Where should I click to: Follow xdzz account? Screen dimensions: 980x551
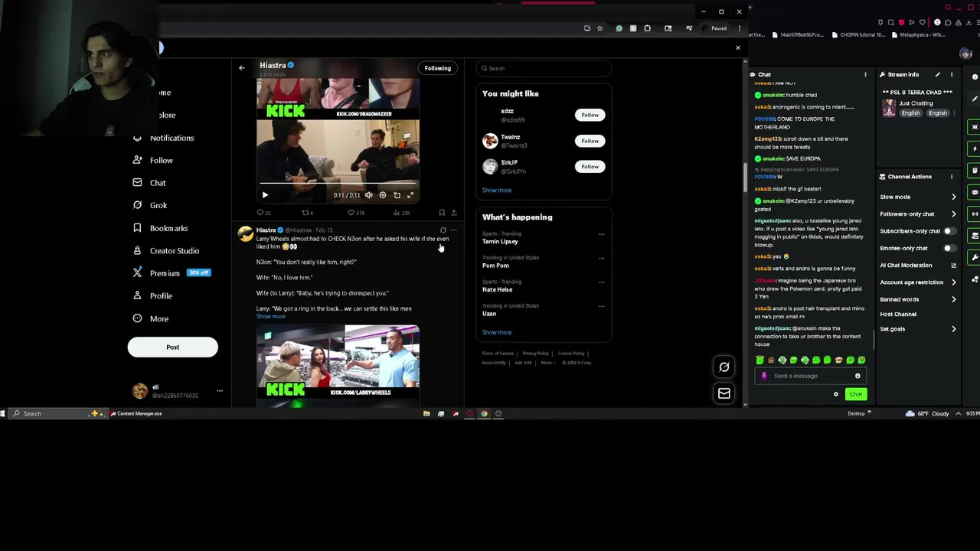pos(590,115)
